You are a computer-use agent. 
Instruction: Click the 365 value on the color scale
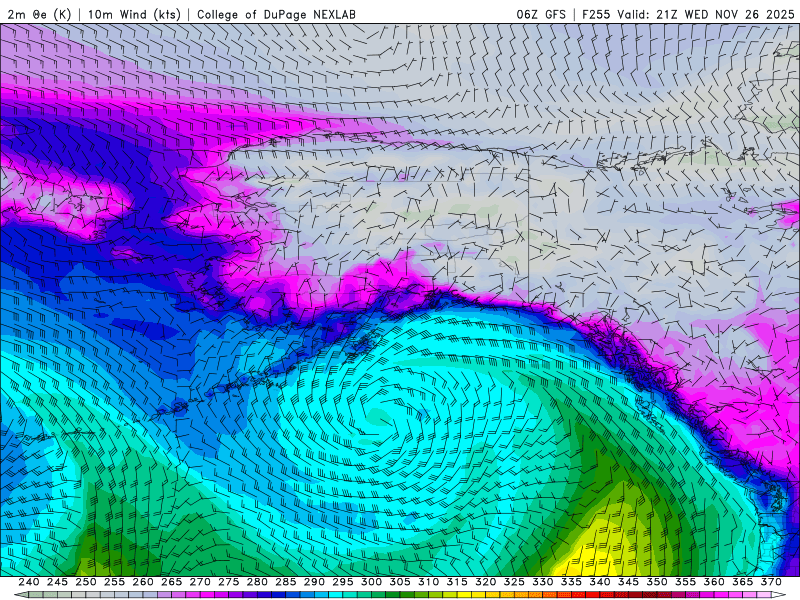[743, 582]
